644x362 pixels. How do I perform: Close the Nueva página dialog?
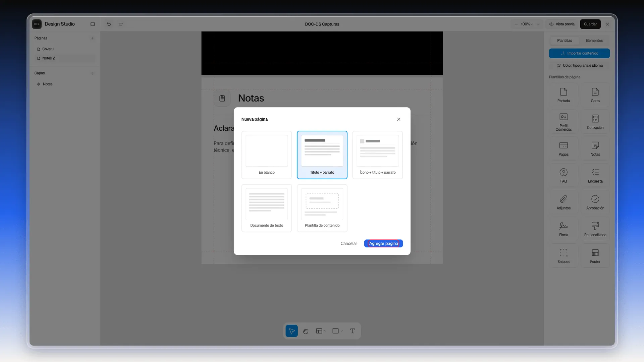click(x=398, y=119)
